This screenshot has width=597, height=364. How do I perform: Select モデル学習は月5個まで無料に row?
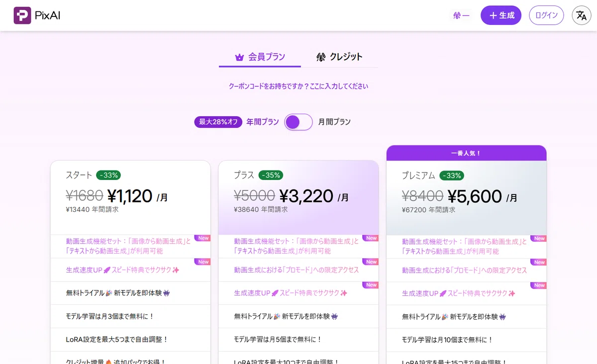(x=298, y=340)
